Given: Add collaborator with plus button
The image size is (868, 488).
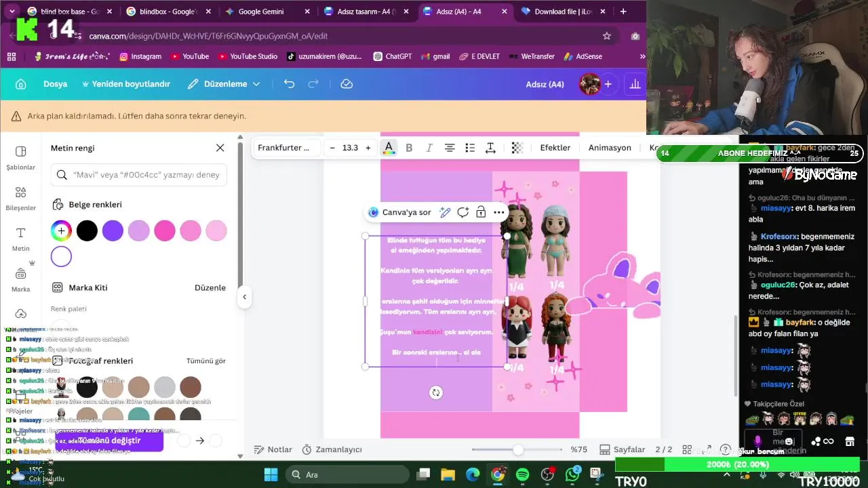Looking at the screenshot, I should pos(608,84).
